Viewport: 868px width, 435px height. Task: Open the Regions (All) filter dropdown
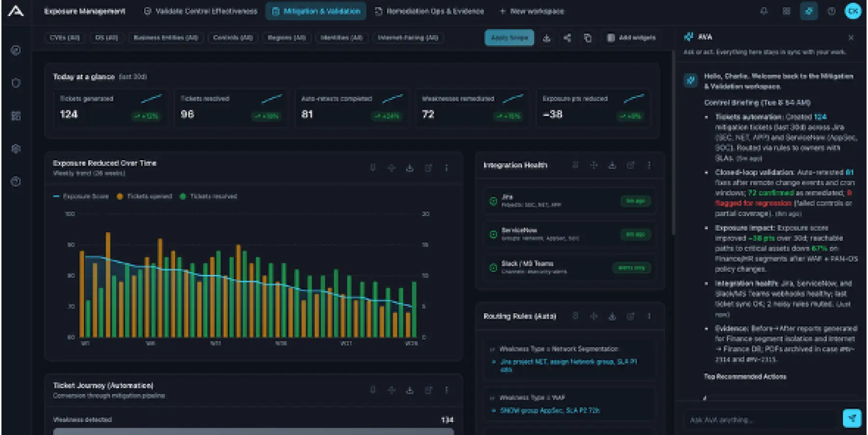[286, 38]
